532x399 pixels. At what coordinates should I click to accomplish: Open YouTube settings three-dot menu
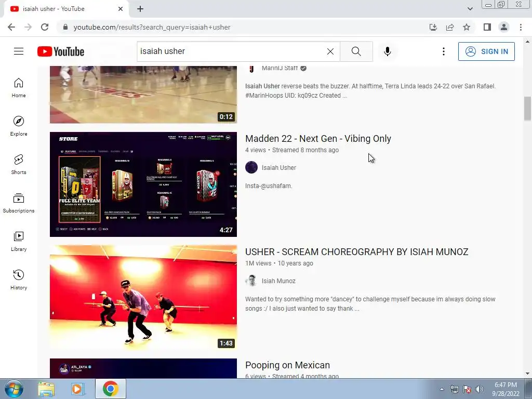click(x=444, y=51)
